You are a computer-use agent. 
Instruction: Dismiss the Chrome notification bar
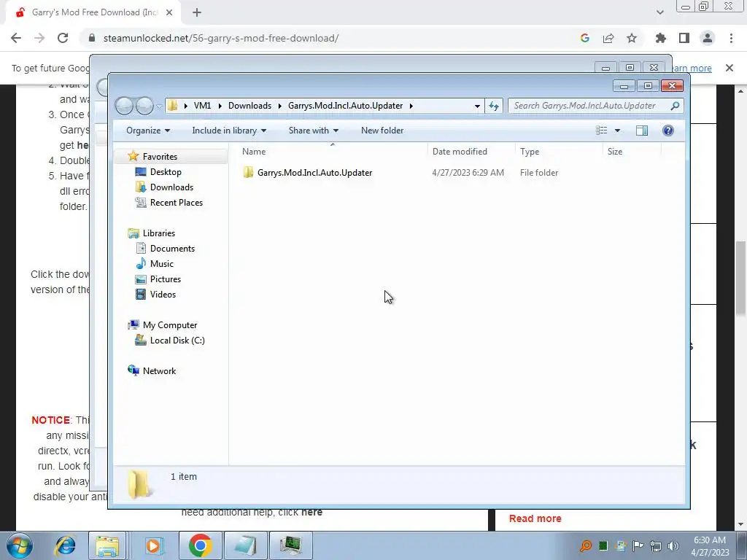pyautogui.click(x=729, y=68)
